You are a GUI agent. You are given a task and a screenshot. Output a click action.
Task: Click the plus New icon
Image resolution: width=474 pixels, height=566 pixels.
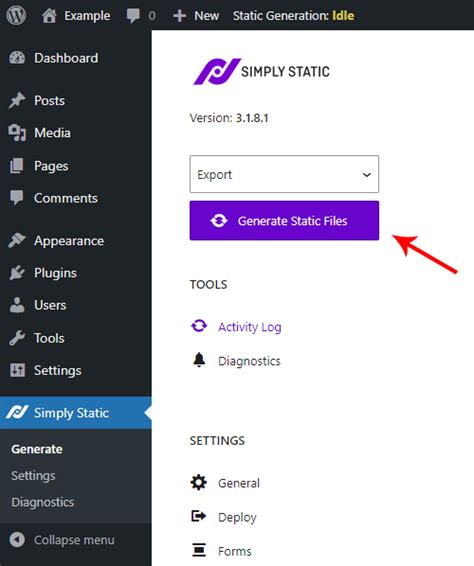point(179,16)
